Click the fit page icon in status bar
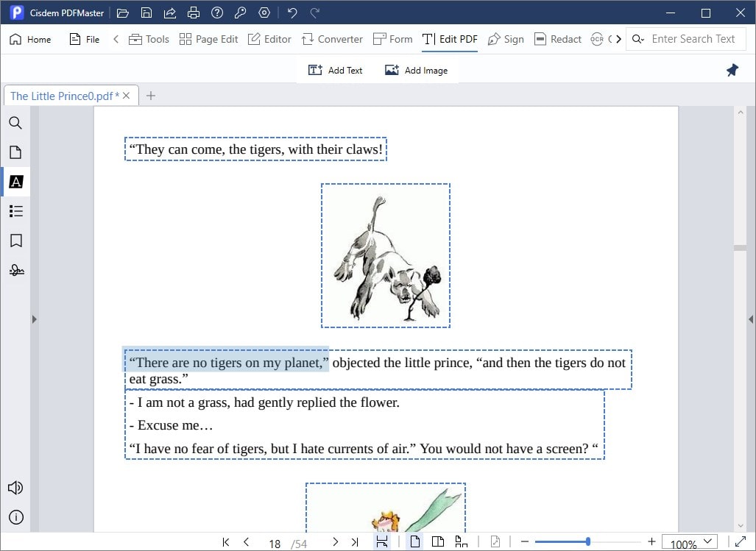Image resolution: width=756 pixels, height=551 pixels. [495, 542]
